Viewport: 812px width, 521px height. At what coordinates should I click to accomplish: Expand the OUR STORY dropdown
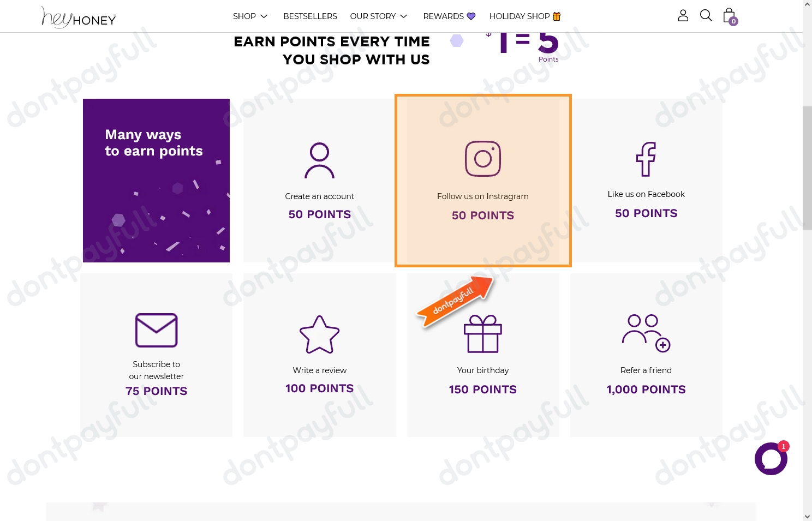click(378, 16)
